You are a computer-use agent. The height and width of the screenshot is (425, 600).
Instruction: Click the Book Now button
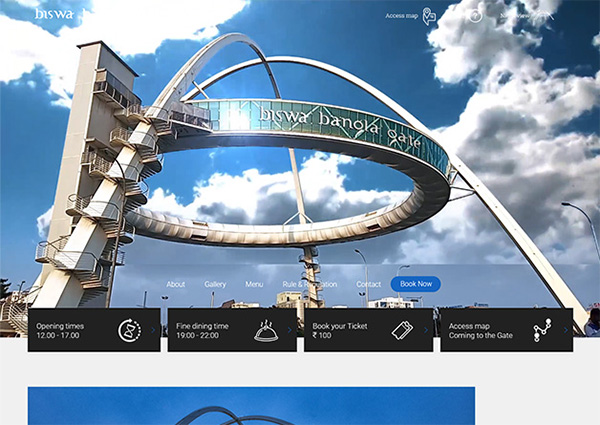[x=416, y=284]
